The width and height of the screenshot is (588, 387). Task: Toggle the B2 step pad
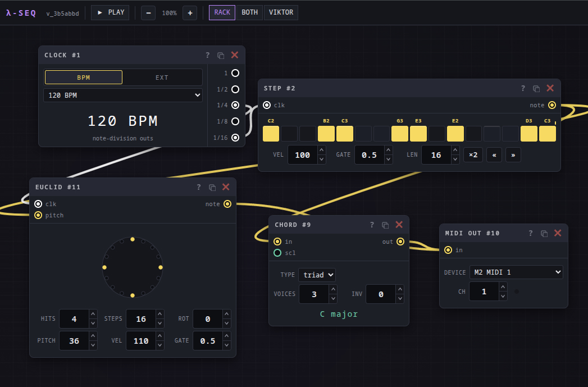coord(326,134)
